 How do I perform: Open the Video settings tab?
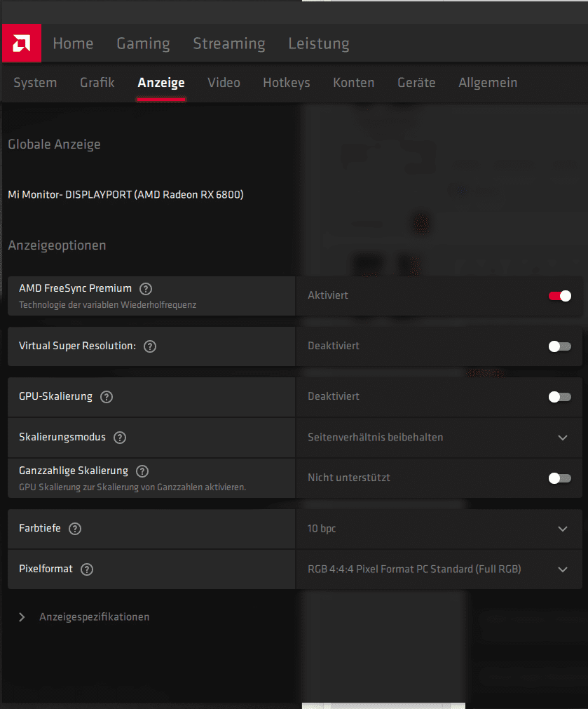coord(224,82)
